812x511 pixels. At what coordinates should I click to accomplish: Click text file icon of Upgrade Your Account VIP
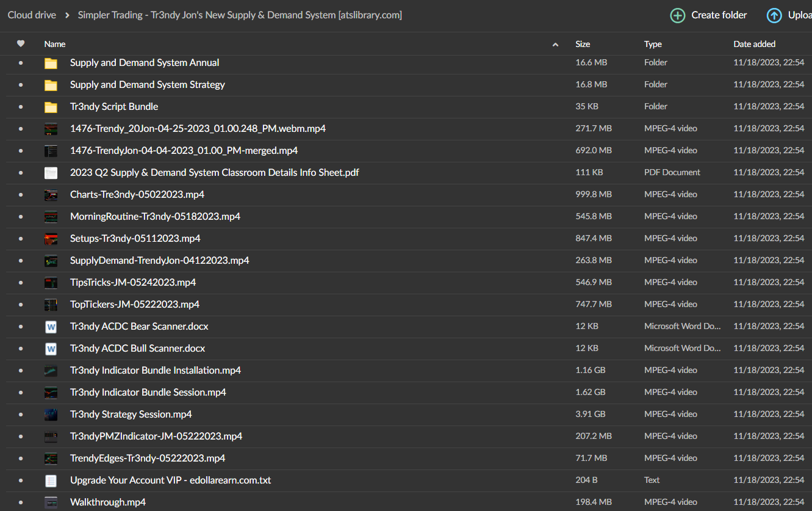click(x=51, y=480)
